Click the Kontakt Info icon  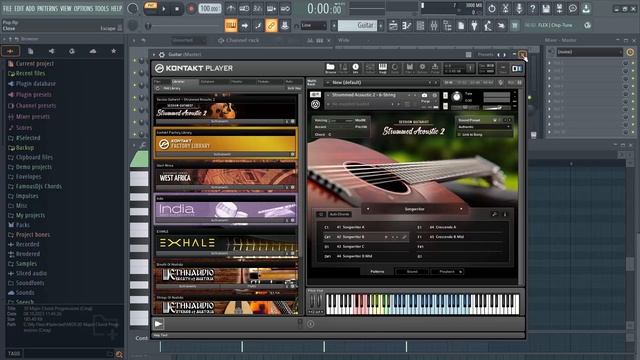coord(356,68)
